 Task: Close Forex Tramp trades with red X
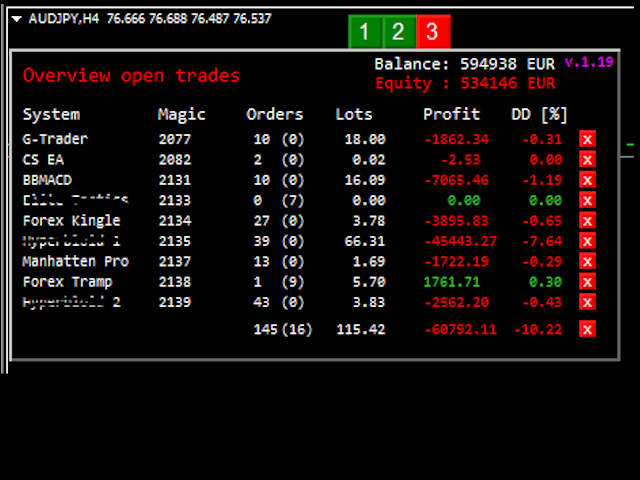point(587,282)
